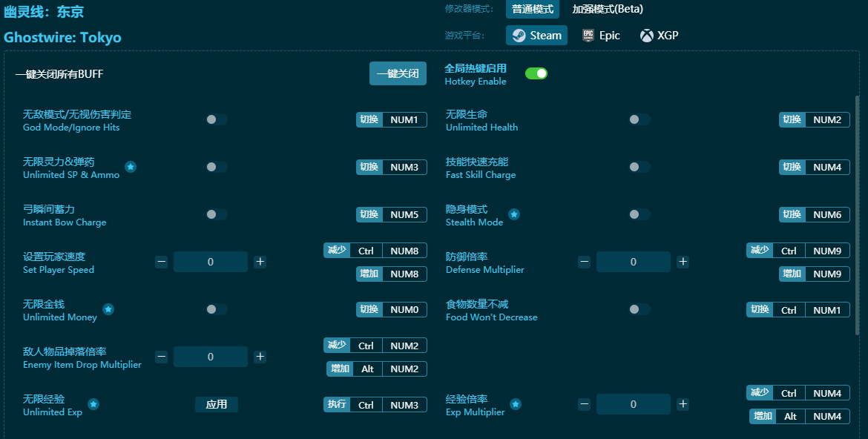Click 增加 Alt NUM2 hotkey for Enemy Drop
The height and width of the screenshot is (439, 868).
click(x=377, y=369)
